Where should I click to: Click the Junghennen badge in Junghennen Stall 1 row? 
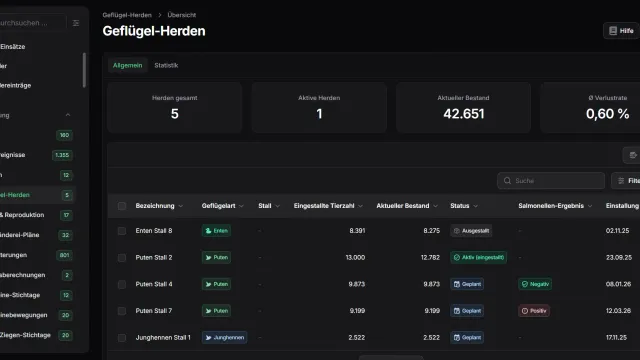[224, 338]
